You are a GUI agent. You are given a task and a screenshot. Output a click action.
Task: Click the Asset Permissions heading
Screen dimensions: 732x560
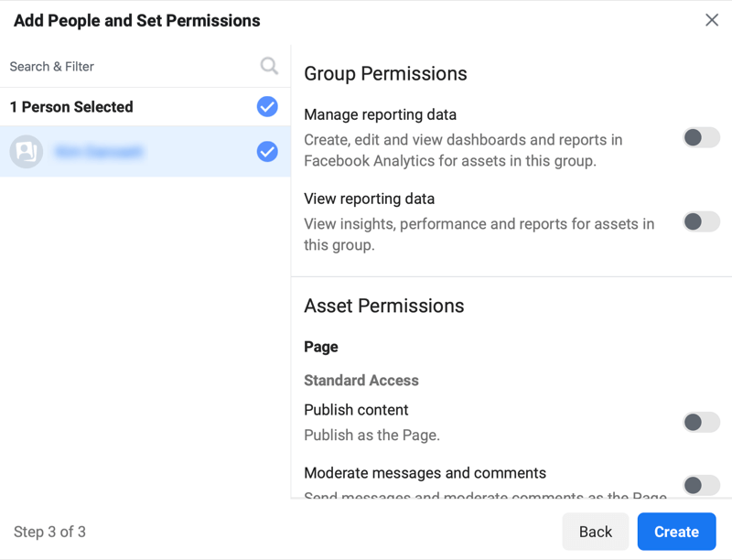coord(383,307)
